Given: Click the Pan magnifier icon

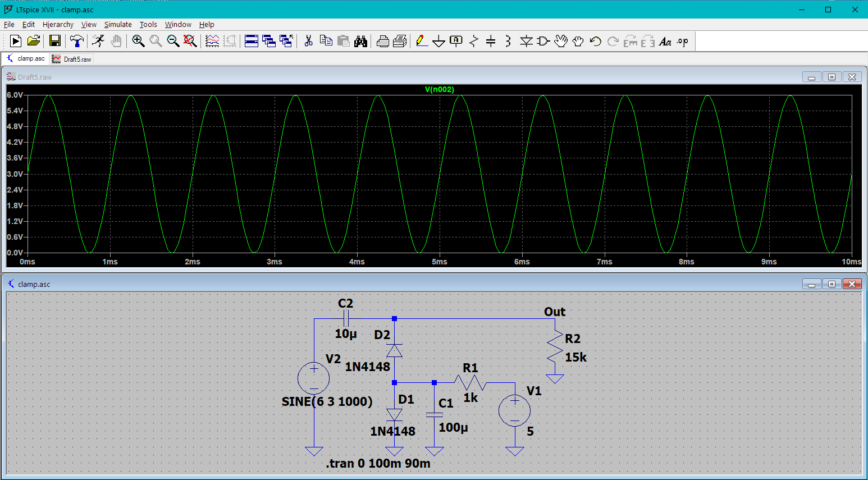Looking at the screenshot, I should click(156, 41).
